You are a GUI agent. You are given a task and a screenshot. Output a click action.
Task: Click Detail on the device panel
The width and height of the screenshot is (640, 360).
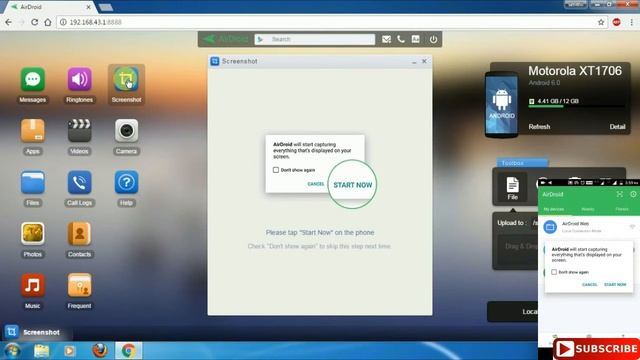click(x=617, y=127)
